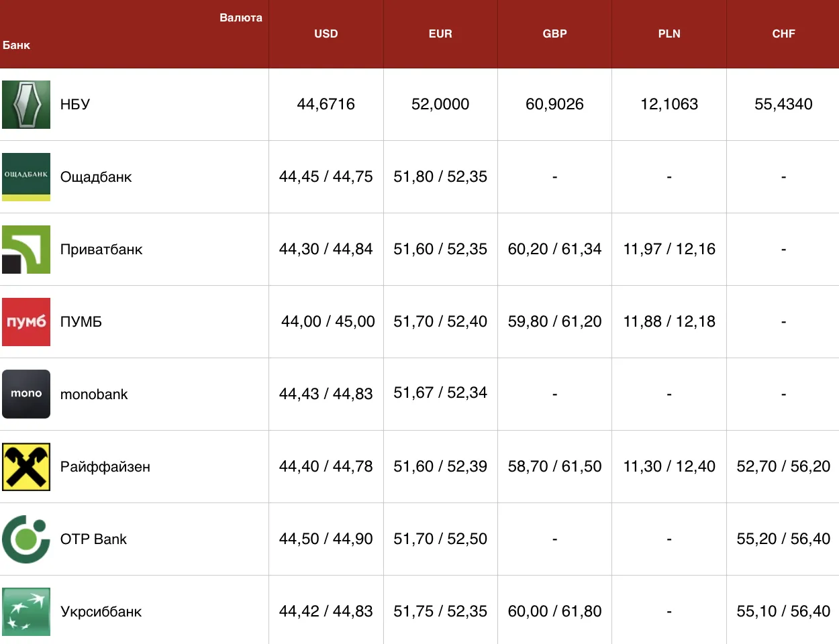Click Укрсиббанк GBP rate 60,00 / 61,80
The image size is (839, 644).
pos(555,612)
